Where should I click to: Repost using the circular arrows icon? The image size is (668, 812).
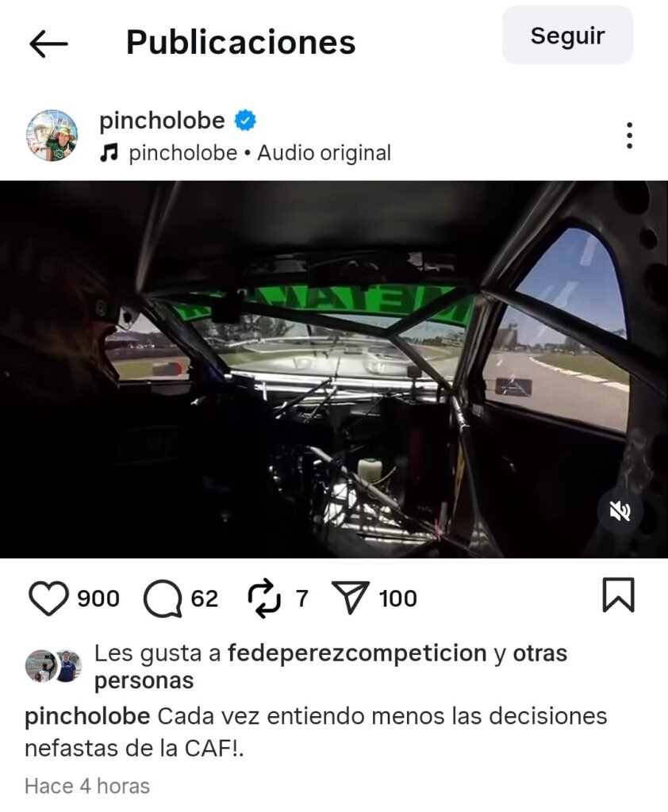(264, 598)
